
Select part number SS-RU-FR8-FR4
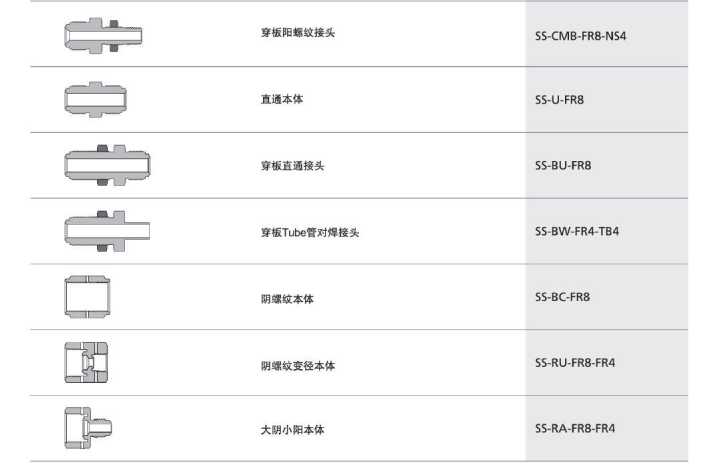click(575, 362)
